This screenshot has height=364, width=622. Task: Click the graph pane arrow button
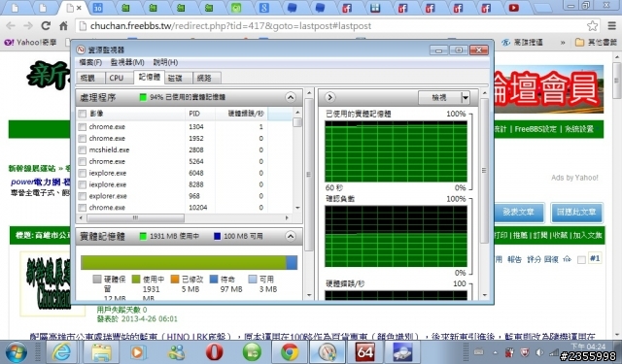329,97
